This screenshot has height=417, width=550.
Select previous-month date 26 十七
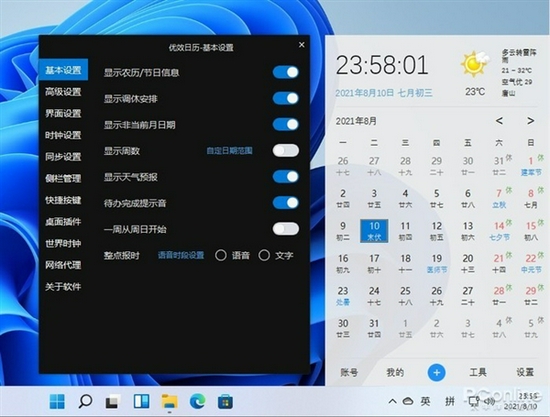click(343, 166)
